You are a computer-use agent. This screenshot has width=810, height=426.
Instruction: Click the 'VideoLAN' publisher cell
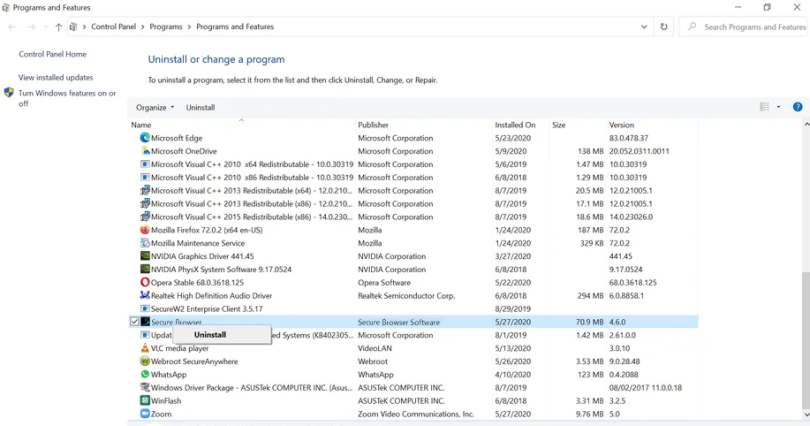[375, 348]
